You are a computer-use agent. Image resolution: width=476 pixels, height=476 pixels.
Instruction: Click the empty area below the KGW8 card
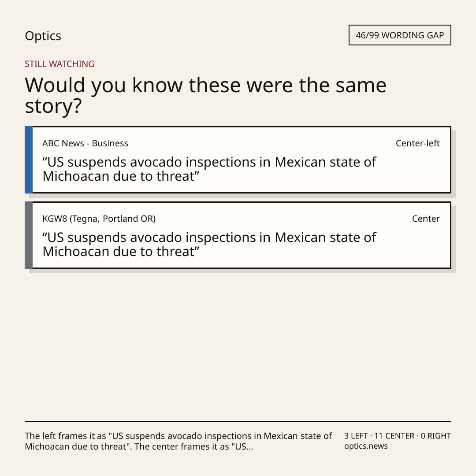point(238,346)
